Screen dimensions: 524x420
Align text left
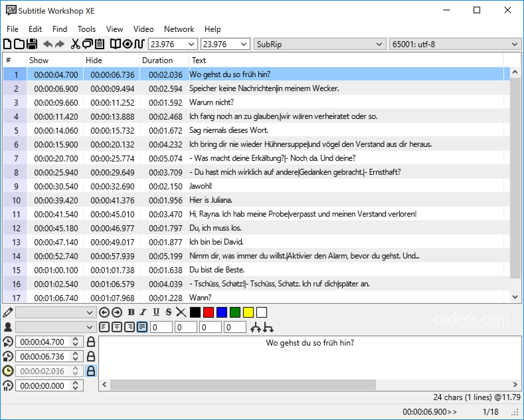pos(104,327)
